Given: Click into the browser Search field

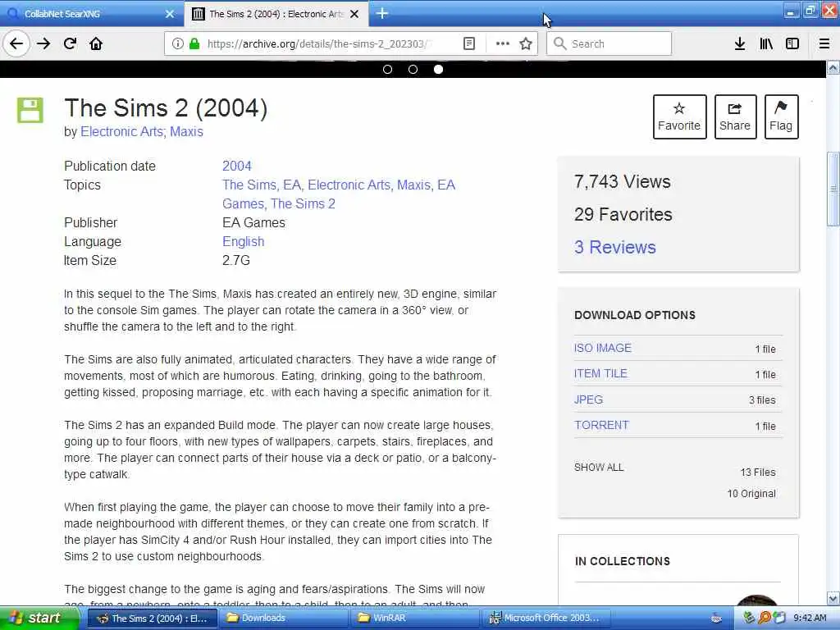Looking at the screenshot, I should pos(609,44).
